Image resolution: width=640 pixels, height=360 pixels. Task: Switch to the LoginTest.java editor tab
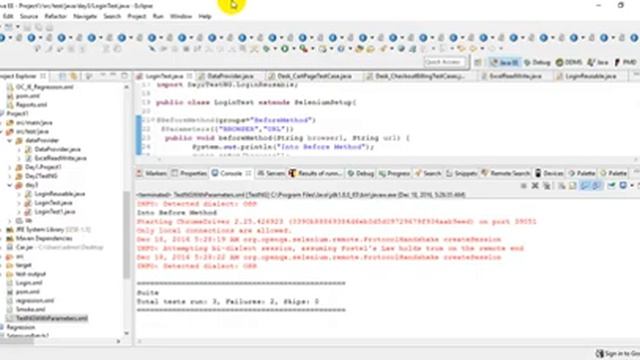[164, 76]
